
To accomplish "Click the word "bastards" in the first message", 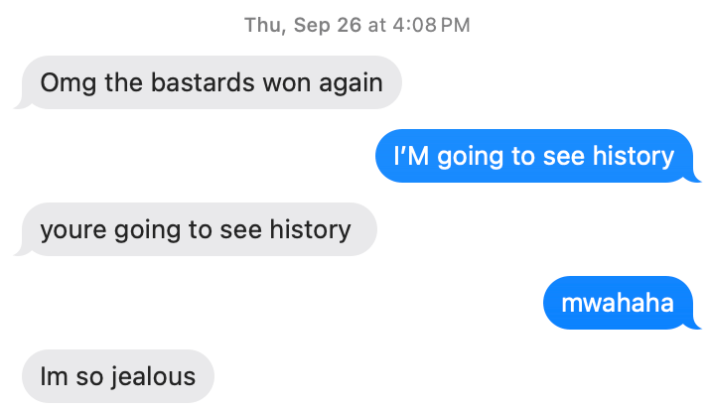I will pyautogui.click(x=203, y=83).
